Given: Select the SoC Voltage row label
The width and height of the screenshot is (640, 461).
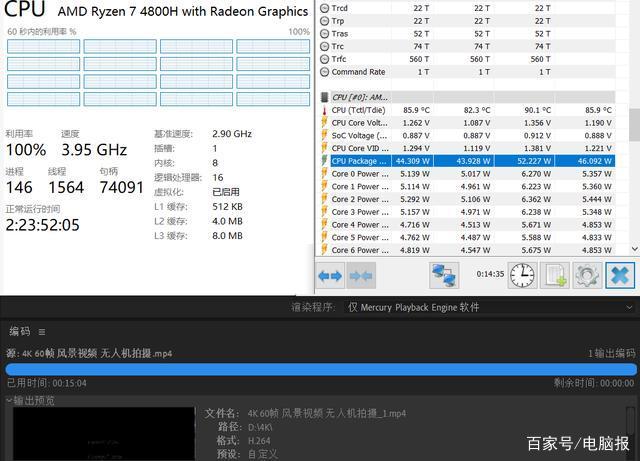Looking at the screenshot, I should pos(359,136).
